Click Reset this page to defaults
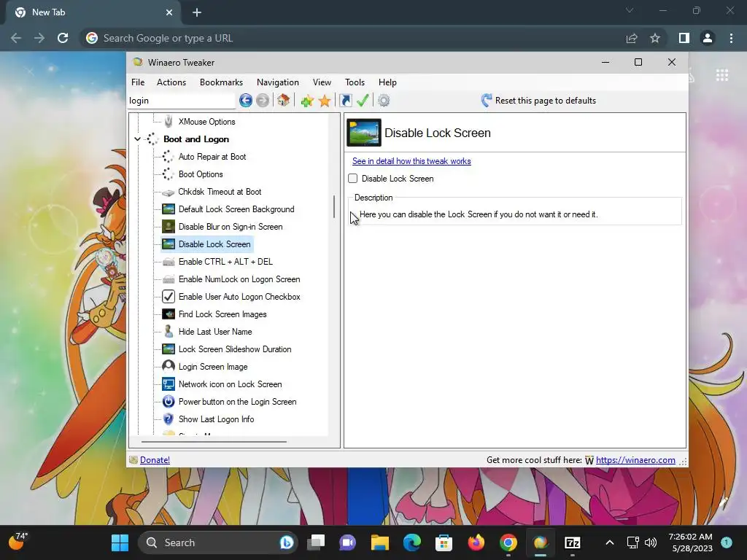The width and height of the screenshot is (747, 560). click(x=546, y=101)
